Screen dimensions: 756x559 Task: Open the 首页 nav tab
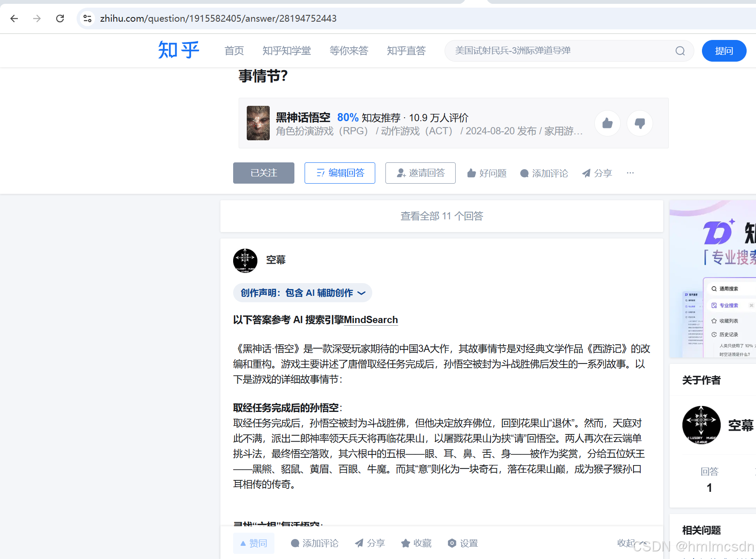point(234,51)
